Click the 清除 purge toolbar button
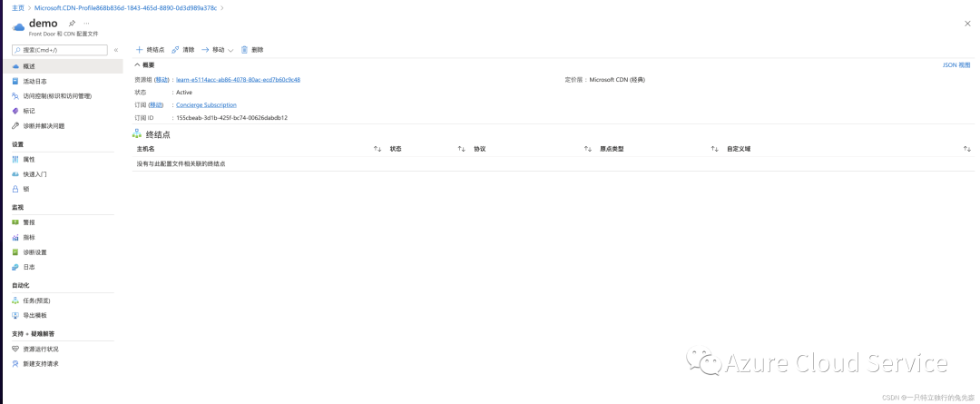Viewport: 980px width, 404px height. click(x=182, y=50)
